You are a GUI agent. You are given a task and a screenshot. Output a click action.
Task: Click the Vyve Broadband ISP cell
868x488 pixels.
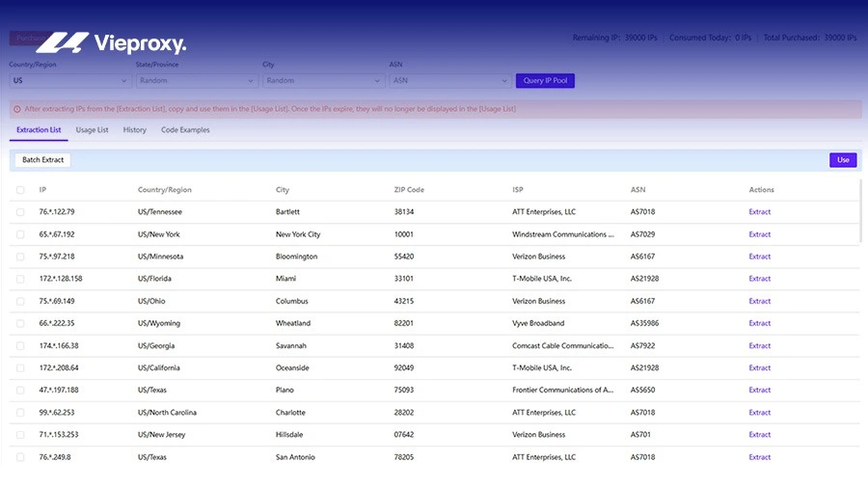pos(538,324)
